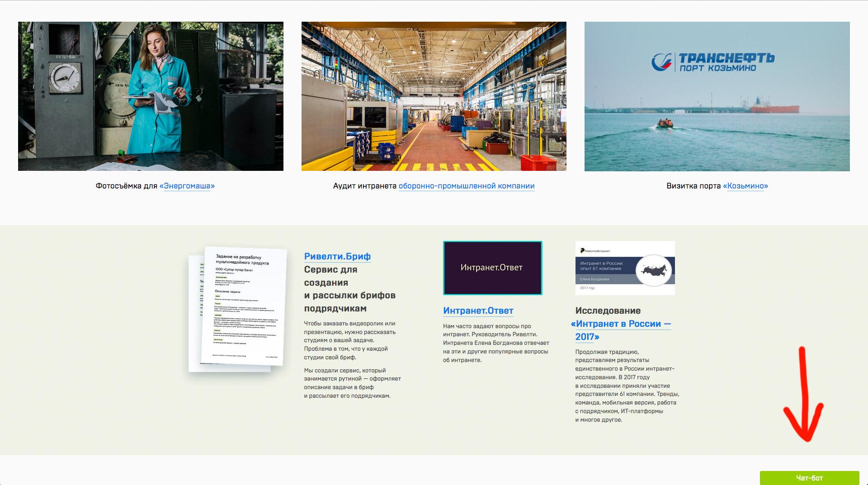
Task: Open the «Козьмино» link
Action: (x=745, y=186)
